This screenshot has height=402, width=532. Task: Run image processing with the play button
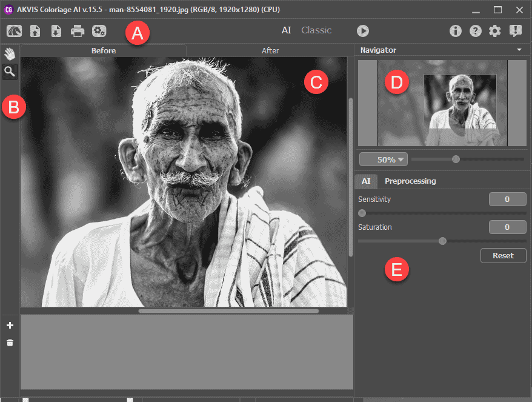point(363,30)
